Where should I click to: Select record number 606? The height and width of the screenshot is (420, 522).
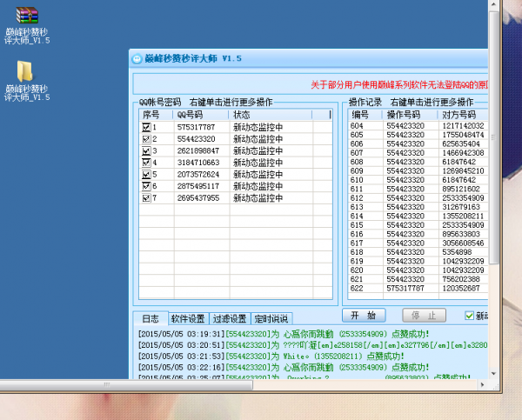click(357, 143)
